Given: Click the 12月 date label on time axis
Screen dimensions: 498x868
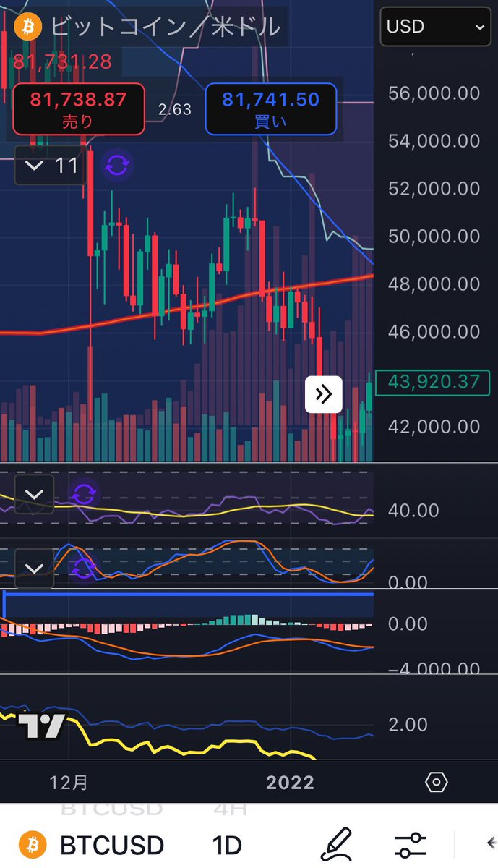Looking at the screenshot, I should (x=69, y=782).
